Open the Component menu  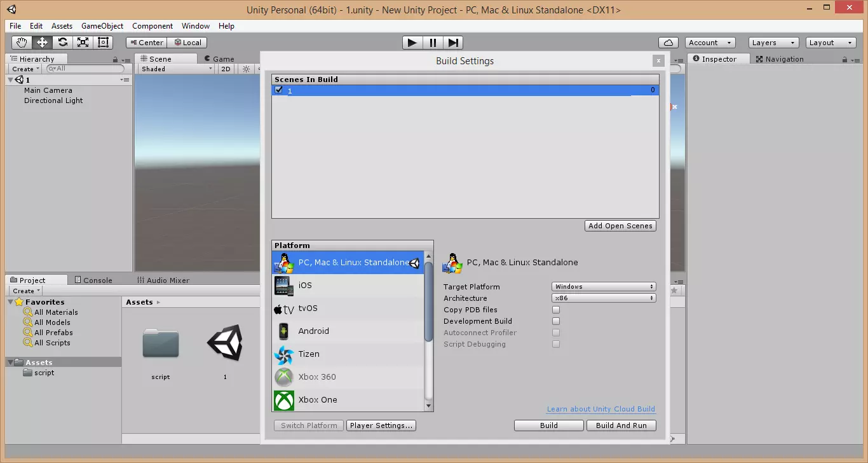pyautogui.click(x=153, y=26)
